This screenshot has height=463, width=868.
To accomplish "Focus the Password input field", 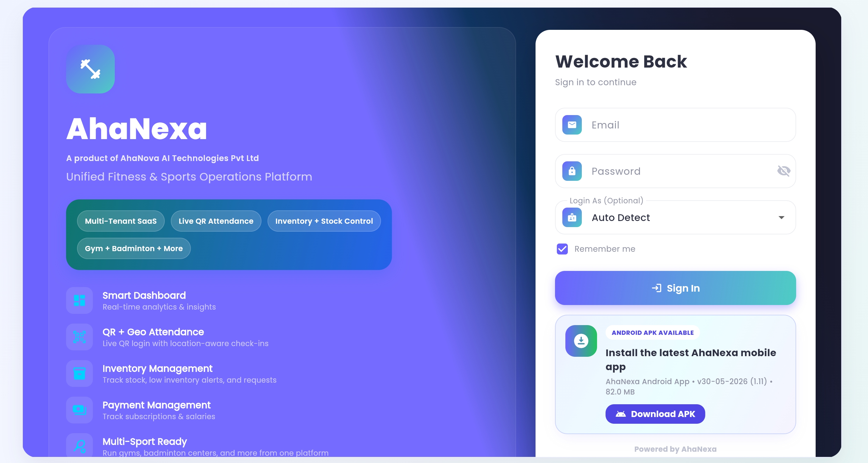I will (675, 171).
